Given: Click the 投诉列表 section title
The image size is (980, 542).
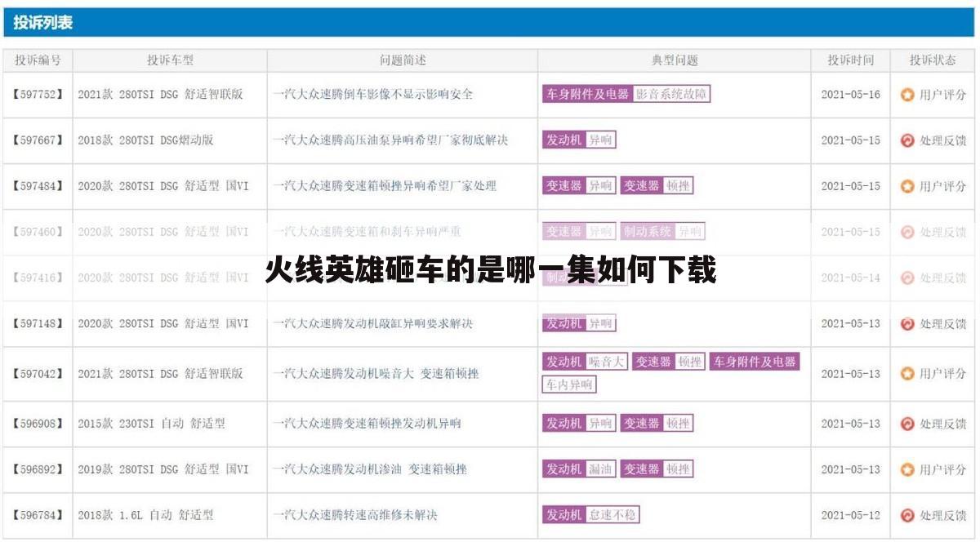Looking at the screenshot, I should [42, 23].
